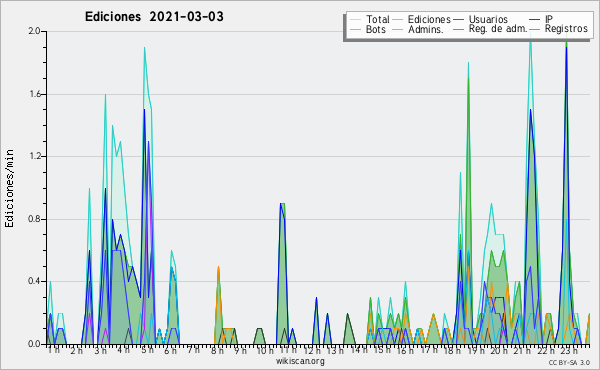Click the '9 h' x-axis label
This screenshot has height=370, width=600.
(240, 350)
